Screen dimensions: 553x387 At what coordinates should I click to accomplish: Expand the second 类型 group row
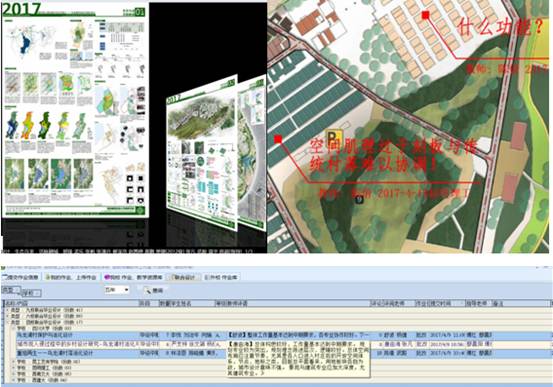[x=7, y=316]
